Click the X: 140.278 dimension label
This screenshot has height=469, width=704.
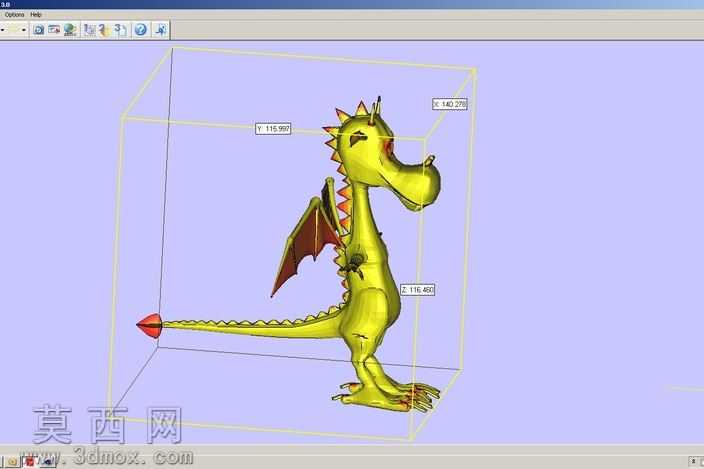(450, 104)
